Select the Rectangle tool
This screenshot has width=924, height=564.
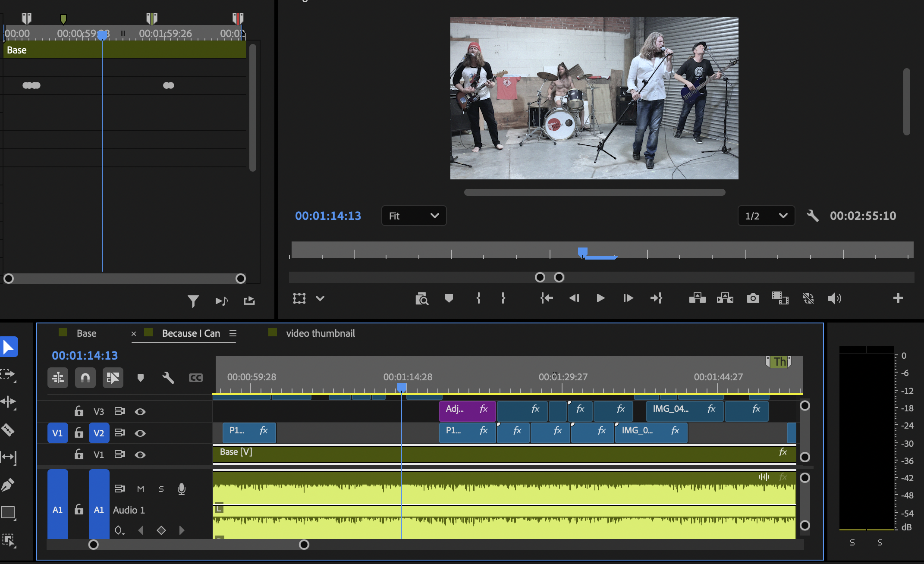point(8,512)
